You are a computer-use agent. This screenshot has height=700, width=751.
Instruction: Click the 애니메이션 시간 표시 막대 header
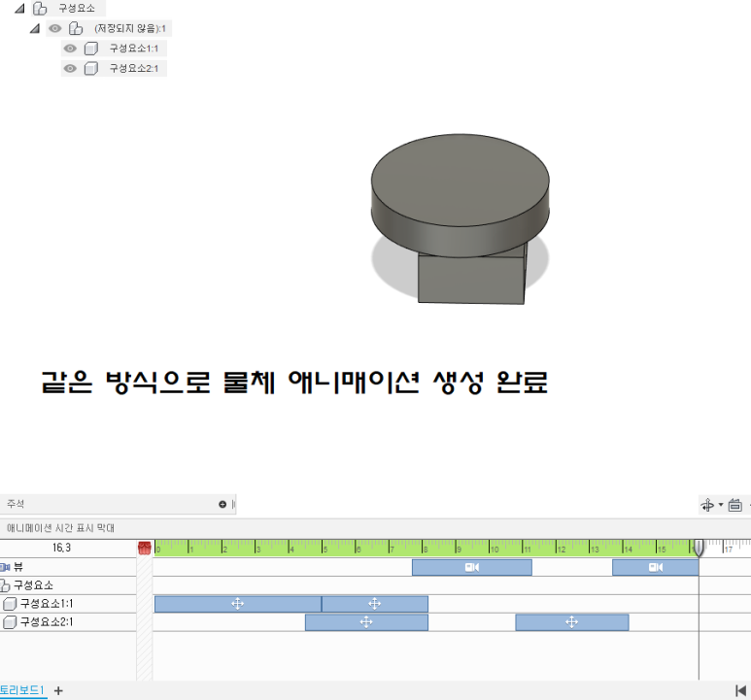point(61,528)
